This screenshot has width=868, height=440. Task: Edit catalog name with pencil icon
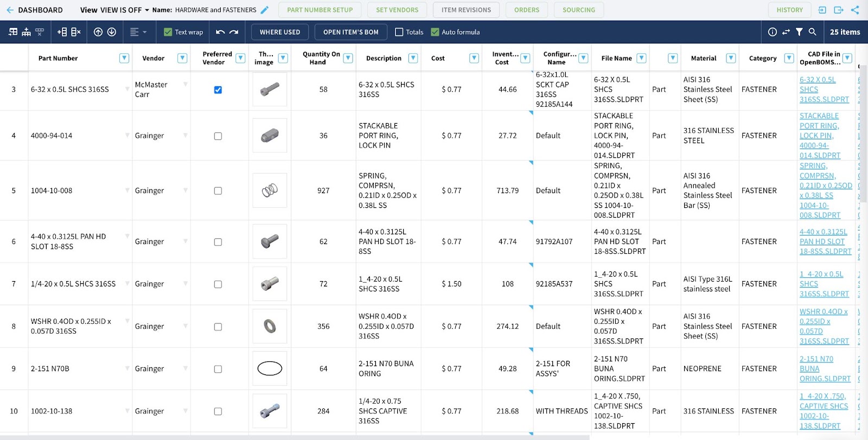pyautogui.click(x=265, y=10)
